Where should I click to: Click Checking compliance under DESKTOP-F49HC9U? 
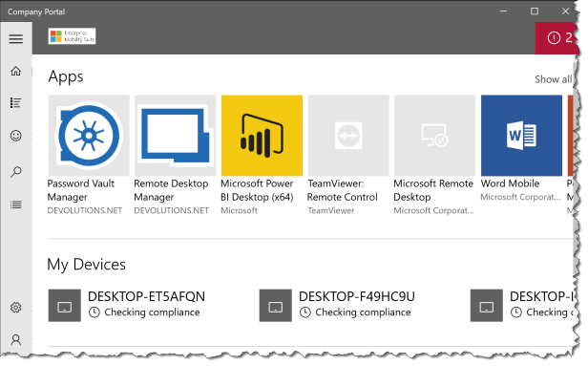(363, 312)
